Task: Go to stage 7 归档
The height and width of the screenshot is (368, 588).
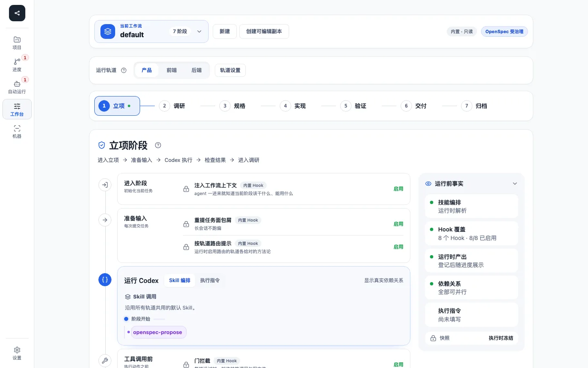Action: tap(474, 106)
